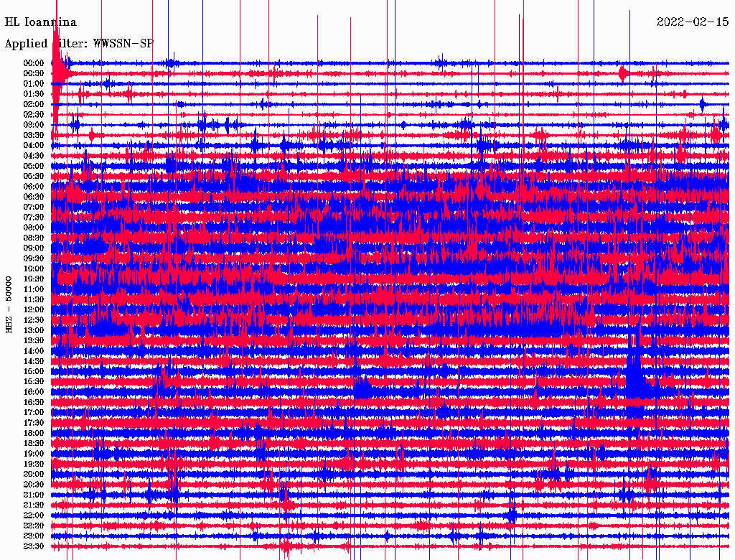Select the 16:00 time row label
Image resolution: width=735 pixels, height=560 pixels.
coord(34,391)
